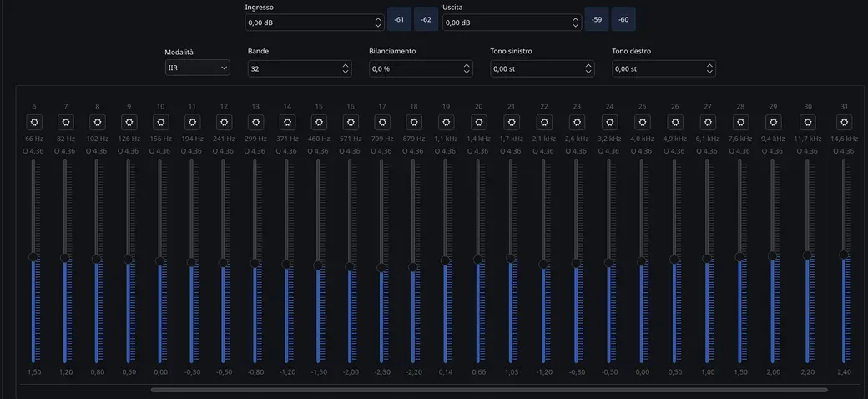The width and height of the screenshot is (868, 399).
Task: Click the 879 Hz band slider handle
Action: coord(413,266)
